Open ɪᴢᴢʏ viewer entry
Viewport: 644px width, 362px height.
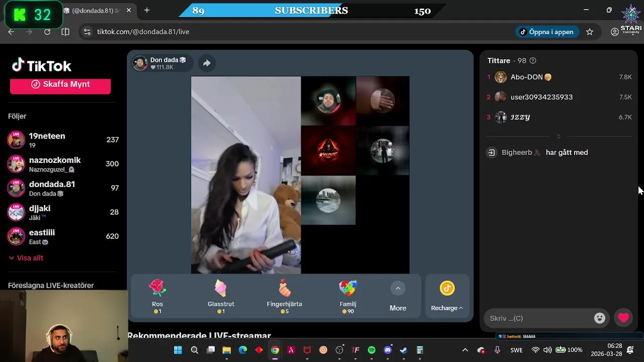[558, 117]
